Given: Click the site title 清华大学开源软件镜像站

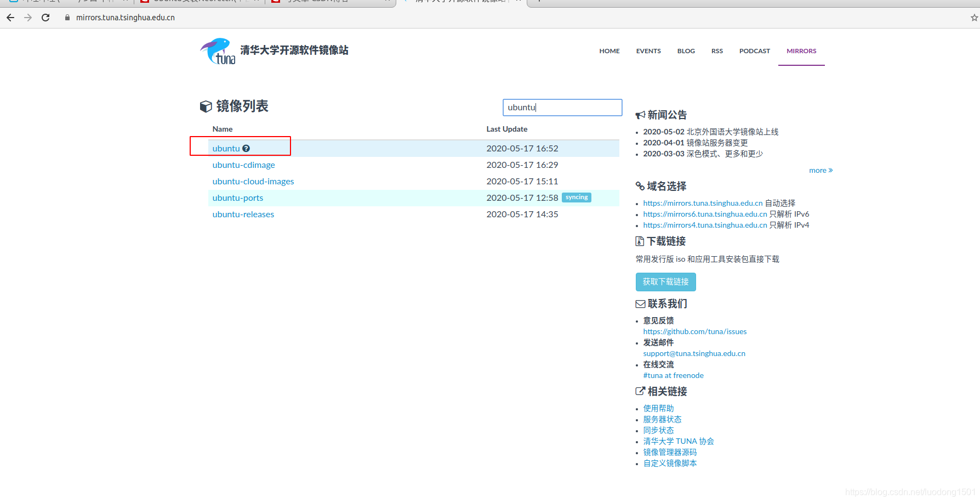Looking at the screenshot, I should (294, 50).
